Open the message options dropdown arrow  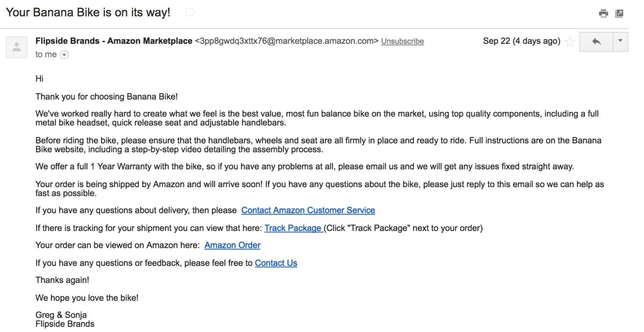coord(619,42)
